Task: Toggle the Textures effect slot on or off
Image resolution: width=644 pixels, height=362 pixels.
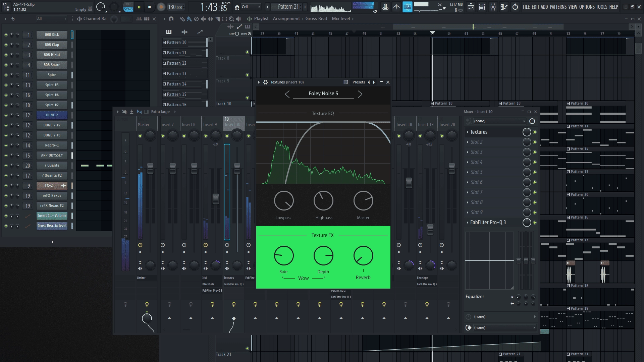Action: pyautogui.click(x=535, y=132)
